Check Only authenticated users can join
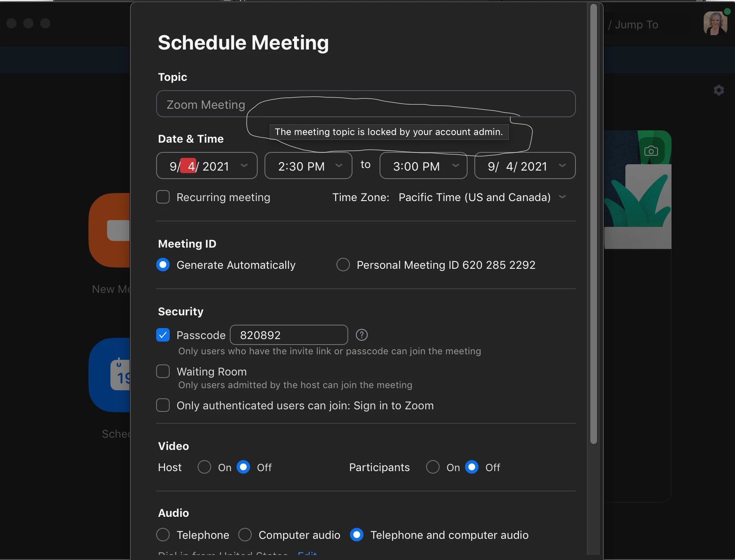The image size is (735, 560). coord(163,405)
